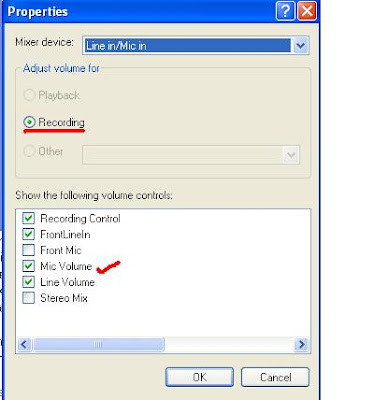Click the Mic Volume label
The height and width of the screenshot is (400, 374).
pyautogui.click(x=66, y=266)
